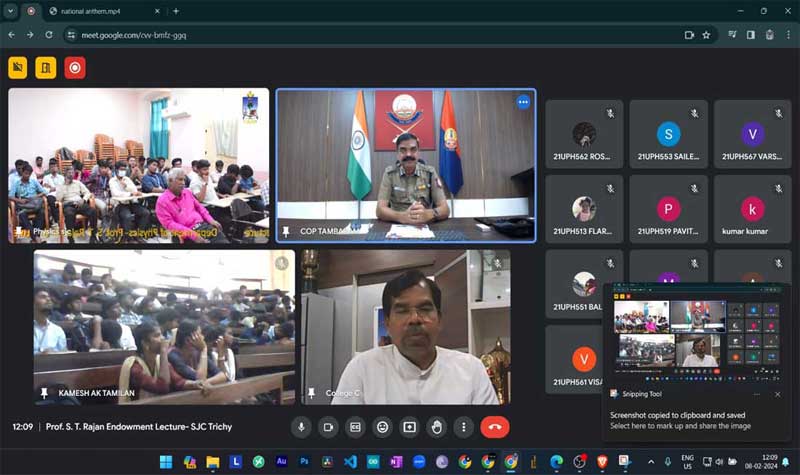Click the red record button
Screen dimensions: 800x475
[75, 67]
